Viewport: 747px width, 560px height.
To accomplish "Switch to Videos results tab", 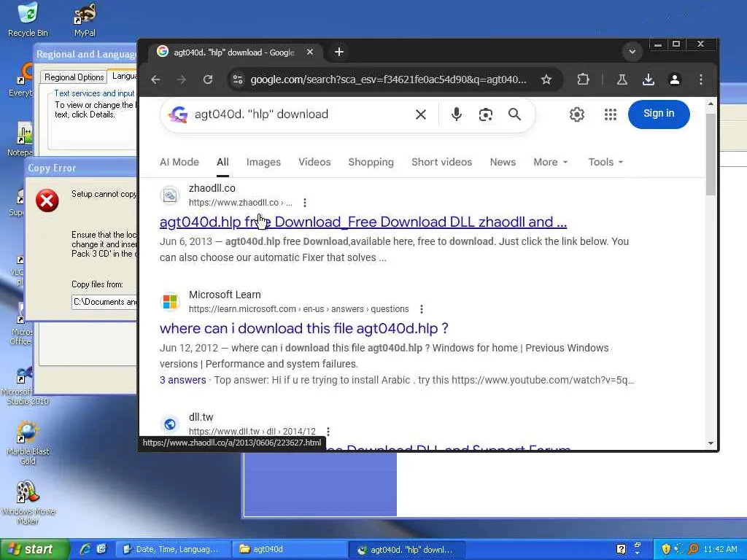I will pos(314,162).
